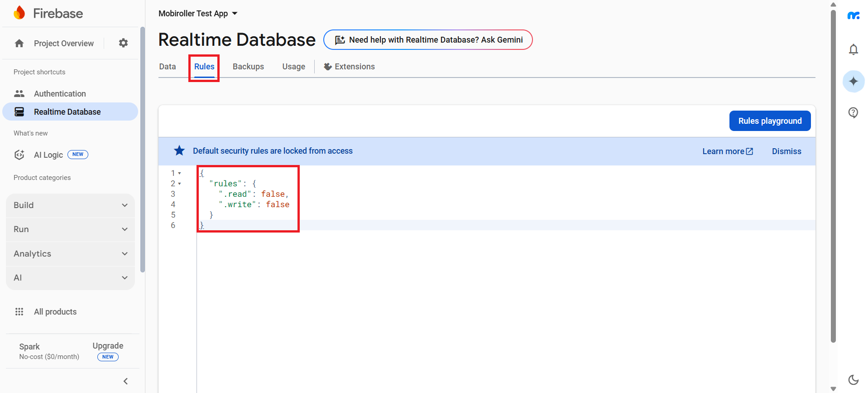Collapse the sidebar with the chevron arrow
Image resolution: width=868 pixels, height=393 pixels.
[x=126, y=381]
